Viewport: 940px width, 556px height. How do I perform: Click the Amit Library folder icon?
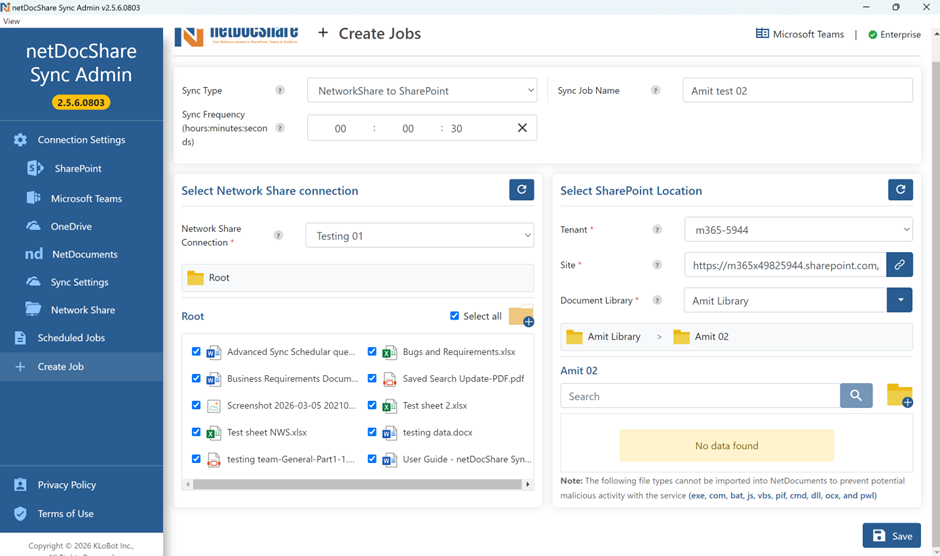574,336
